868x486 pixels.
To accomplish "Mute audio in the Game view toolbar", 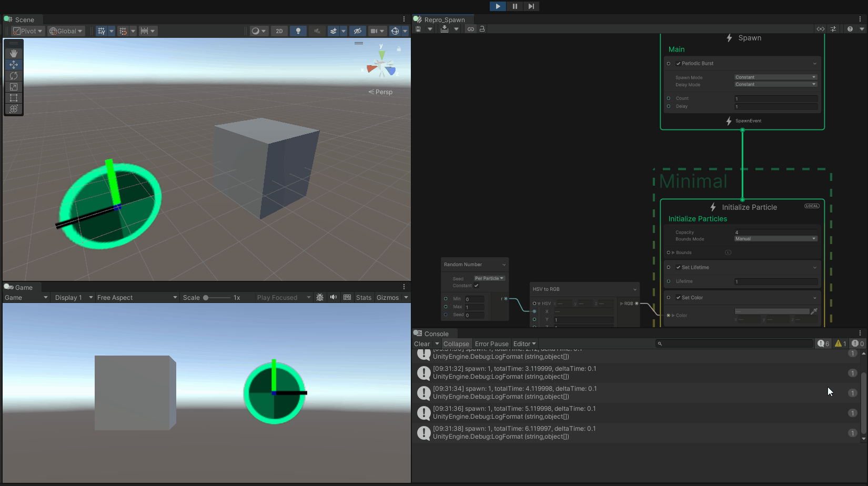I will tap(333, 297).
